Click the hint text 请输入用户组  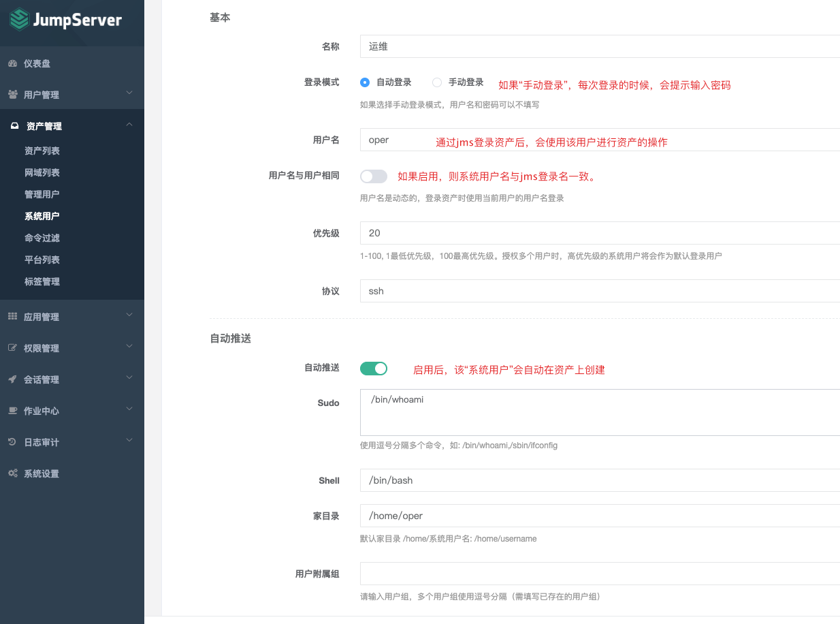coord(480,597)
